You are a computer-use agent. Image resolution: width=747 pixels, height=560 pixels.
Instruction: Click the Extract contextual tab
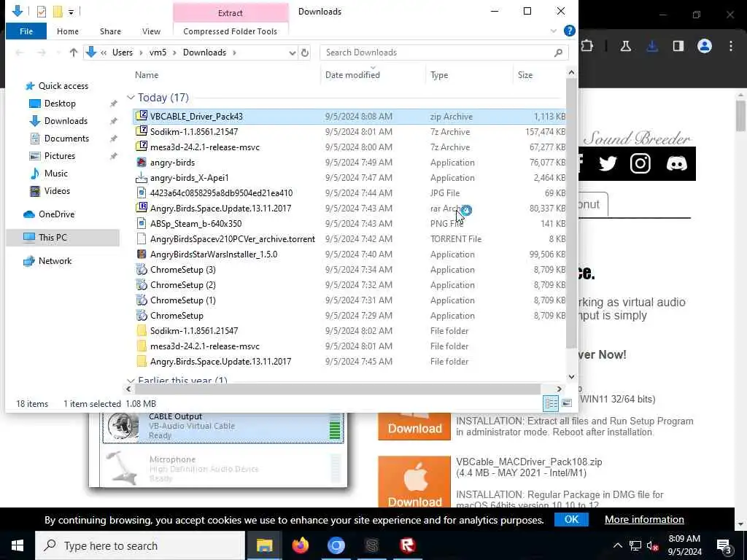pos(231,13)
